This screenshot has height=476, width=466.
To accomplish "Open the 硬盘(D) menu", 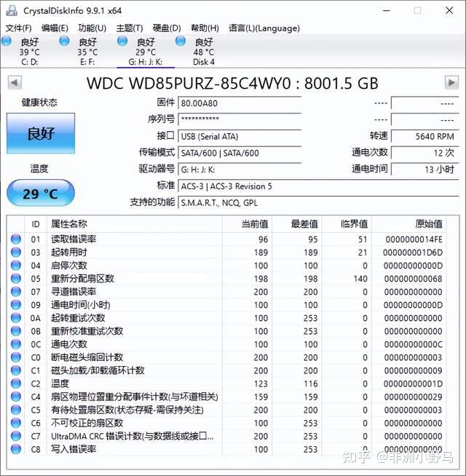I will (167, 28).
